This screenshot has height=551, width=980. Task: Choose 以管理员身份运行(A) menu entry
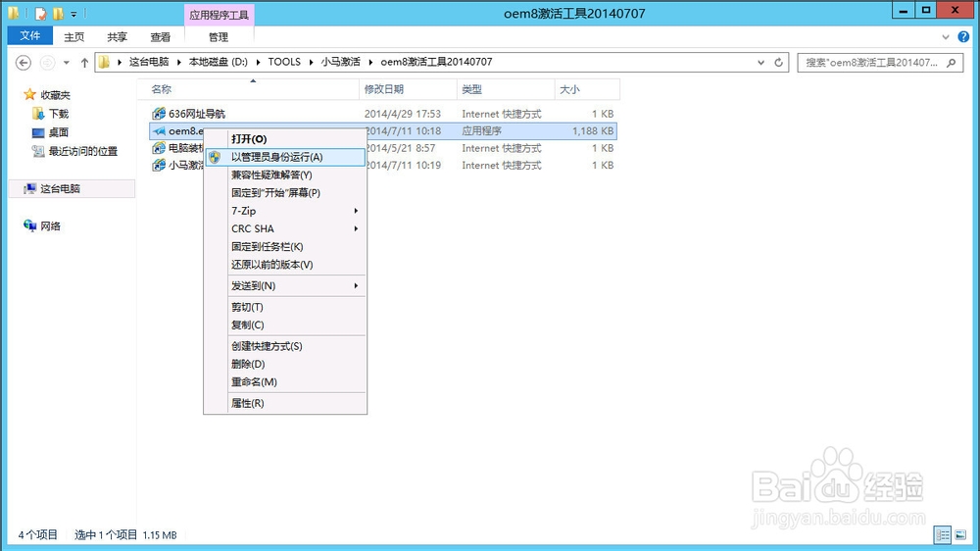285,157
